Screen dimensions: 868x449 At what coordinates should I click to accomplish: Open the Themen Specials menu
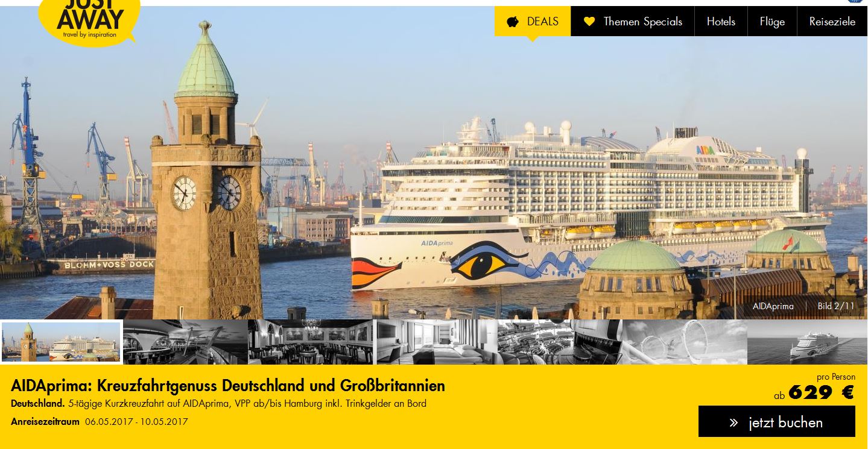click(x=633, y=21)
